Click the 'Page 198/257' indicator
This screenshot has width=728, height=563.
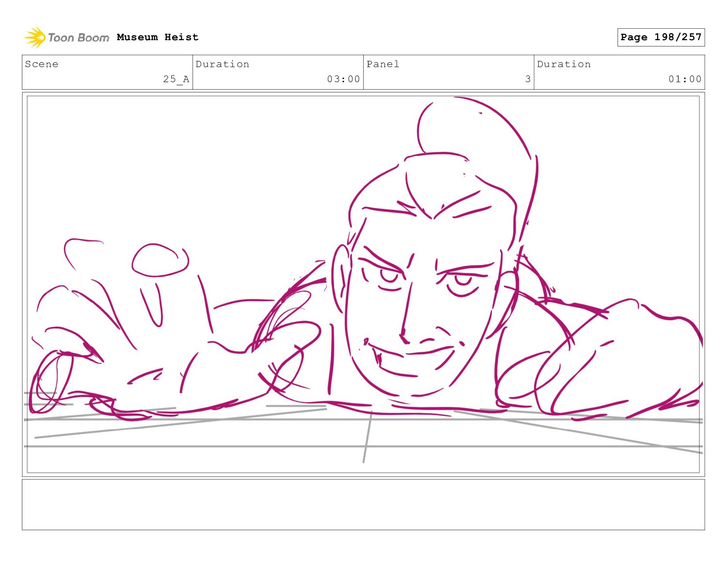pyautogui.click(x=661, y=37)
